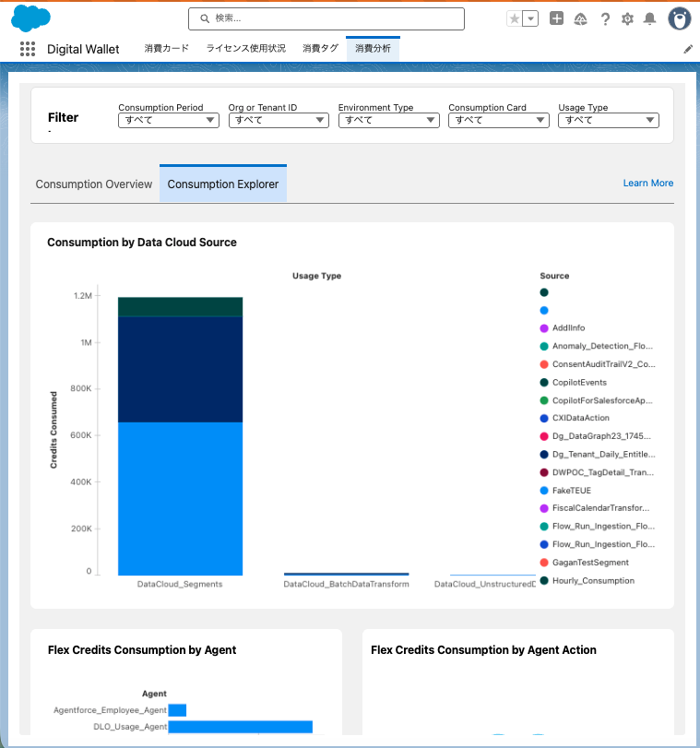Screen dimensions: 700x748
Task: Click the Salesforce cloud logo
Action: [30, 18]
